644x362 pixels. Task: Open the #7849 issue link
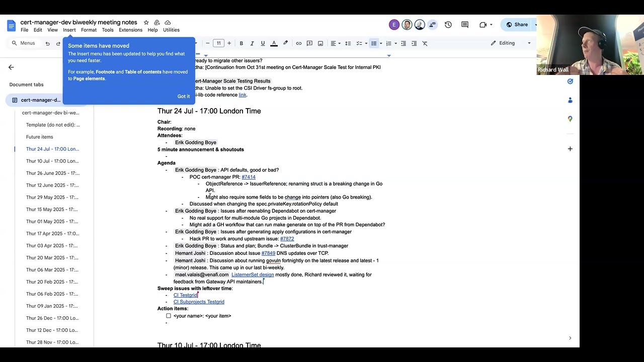click(268, 253)
